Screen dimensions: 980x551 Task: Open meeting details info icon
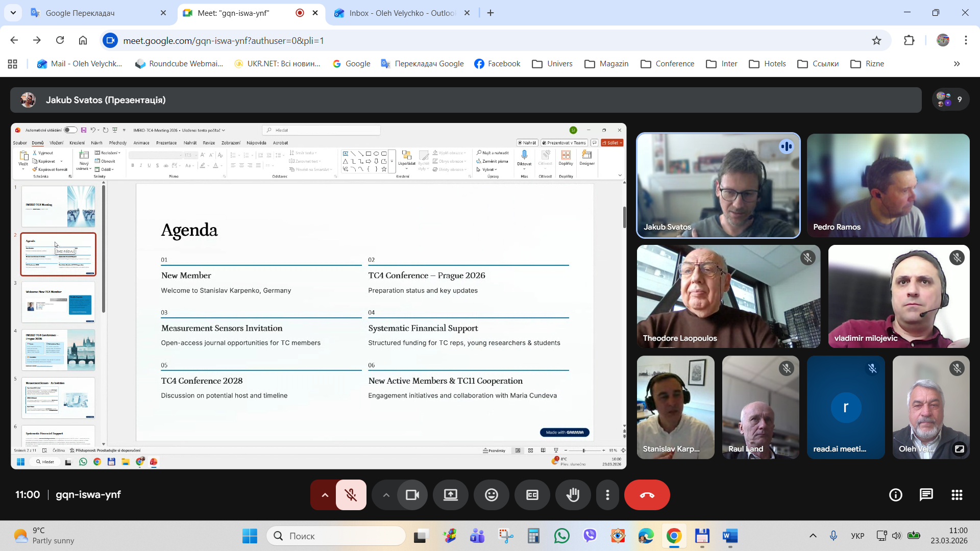click(x=895, y=495)
